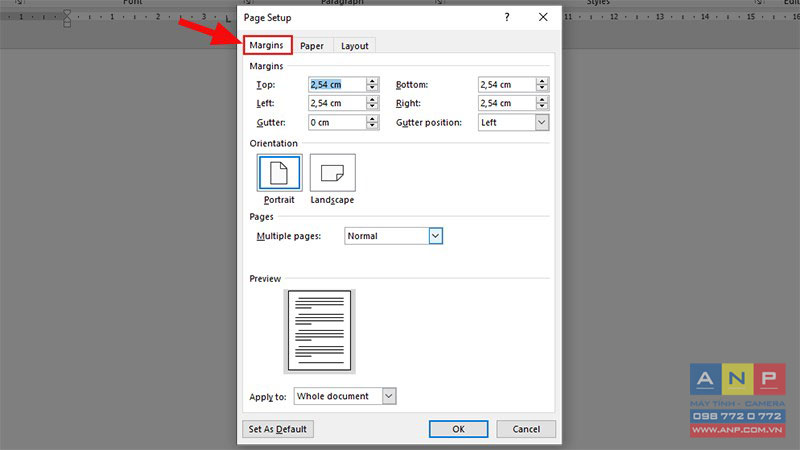
Task: Increase the Top margin with up arrow
Action: click(372, 81)
